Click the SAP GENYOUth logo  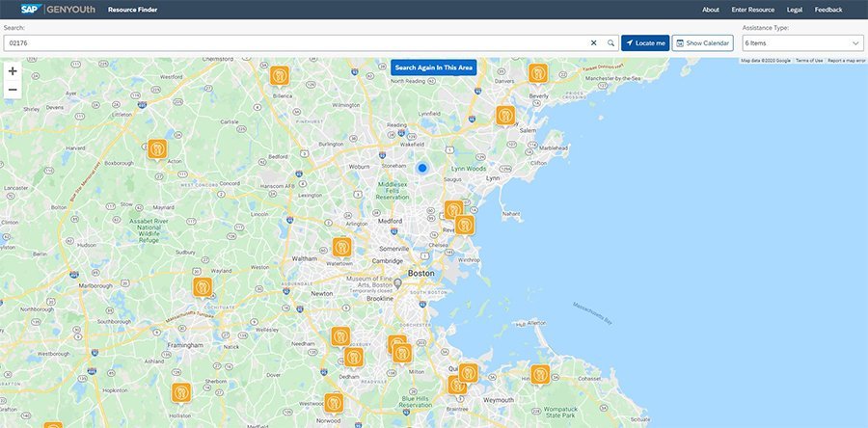coord(58,9)
